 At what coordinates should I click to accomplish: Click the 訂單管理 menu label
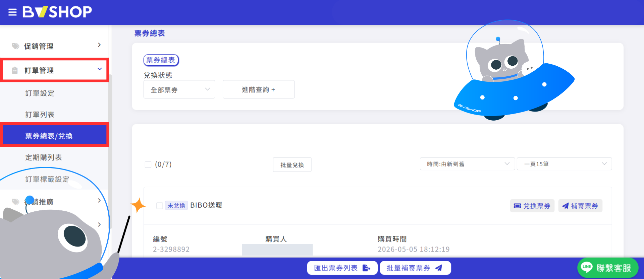39,70
